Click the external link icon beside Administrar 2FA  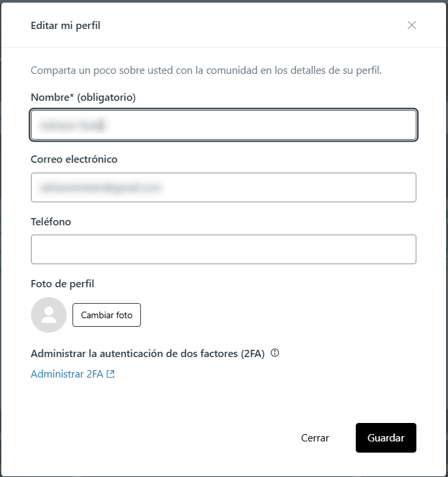111,374
